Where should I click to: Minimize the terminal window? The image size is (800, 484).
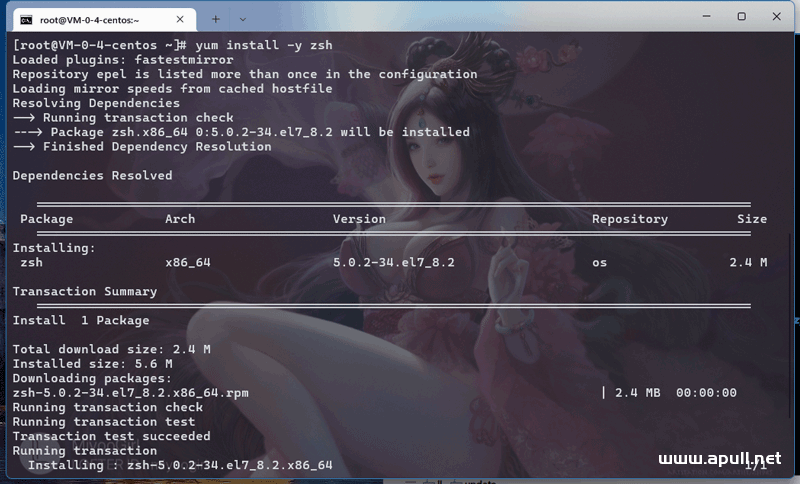(x=706, y=16)
